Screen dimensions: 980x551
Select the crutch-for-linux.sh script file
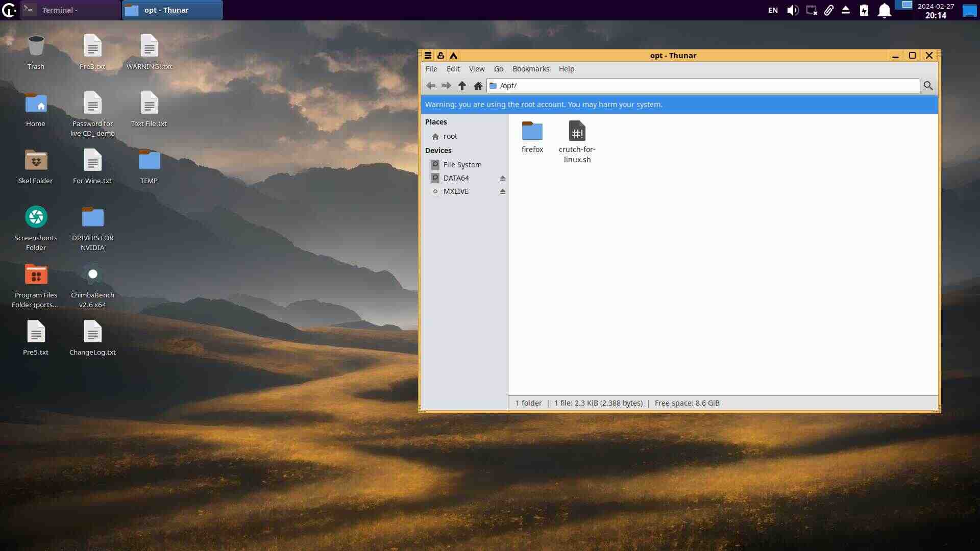click(x=577, y=132)
